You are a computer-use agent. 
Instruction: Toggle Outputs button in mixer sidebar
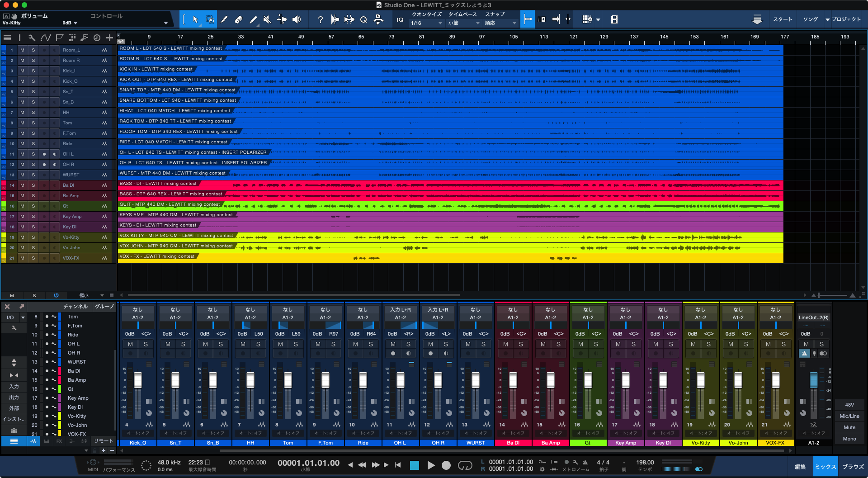click(x=14, y=398)
